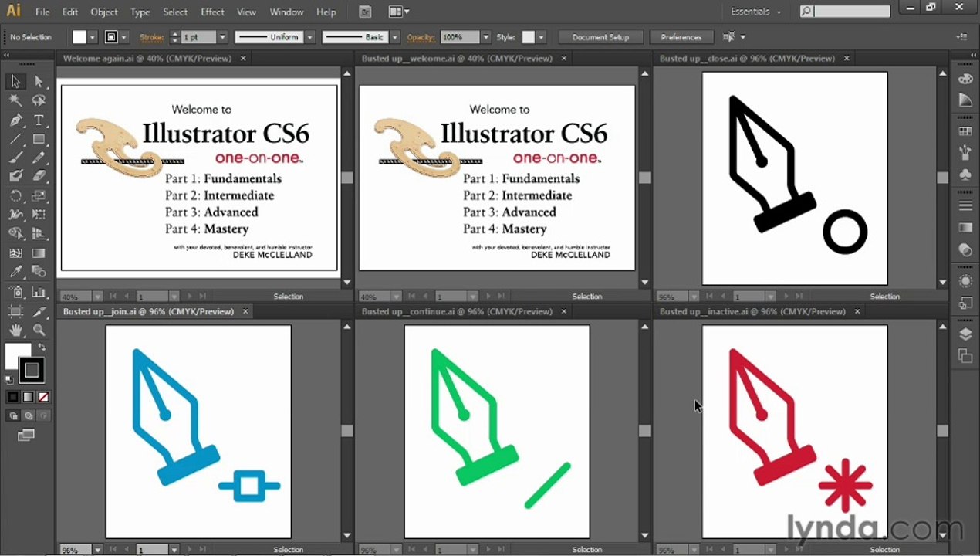The height and width of the screenshot is (556, 980).
Task: Enable Draw Normal mode
Action: pos(14,415)
